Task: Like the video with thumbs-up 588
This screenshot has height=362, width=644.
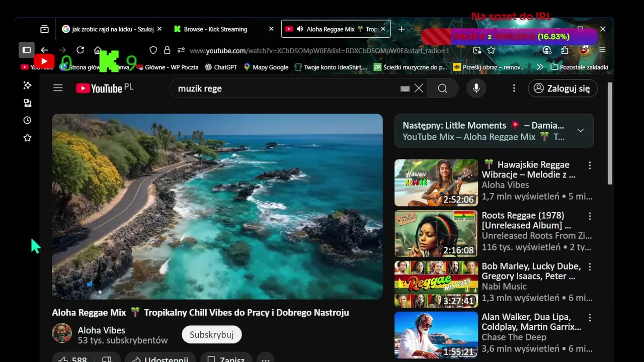Action: pyautogui.click(x=73, y=359)
